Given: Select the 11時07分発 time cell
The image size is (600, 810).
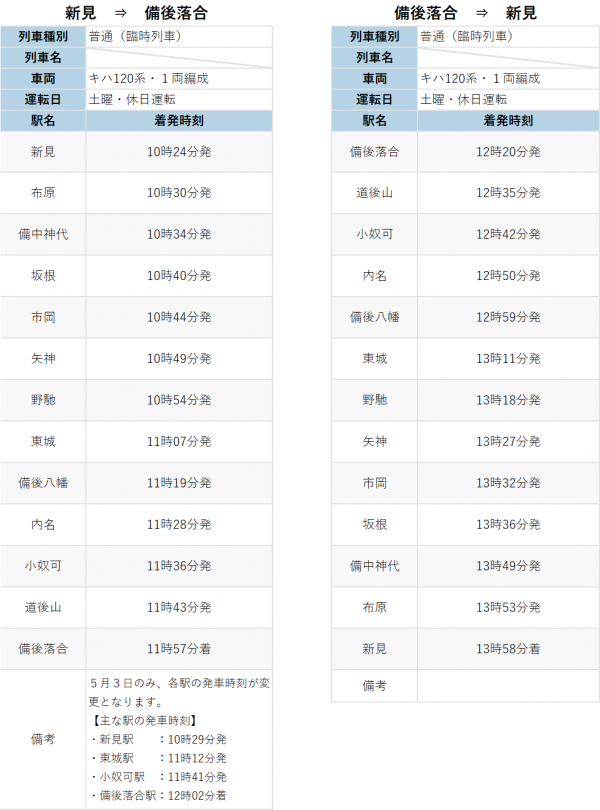Looking at the screenshot, I should pyautogui.click(x=179, y=442).
